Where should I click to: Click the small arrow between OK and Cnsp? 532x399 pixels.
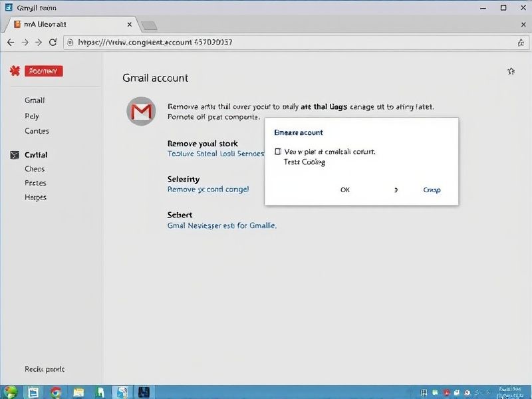396,190
